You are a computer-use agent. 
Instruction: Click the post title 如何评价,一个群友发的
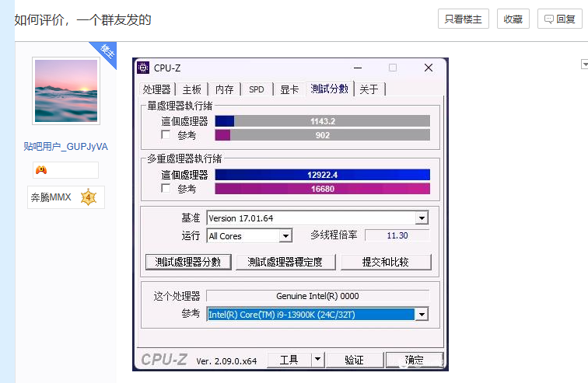pos(83,20)
